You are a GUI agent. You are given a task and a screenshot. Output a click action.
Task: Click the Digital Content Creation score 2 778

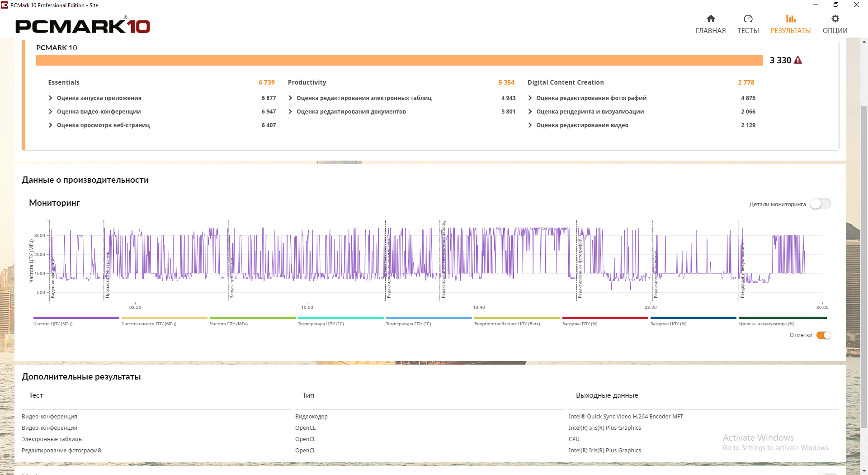(x=746, y=82)
